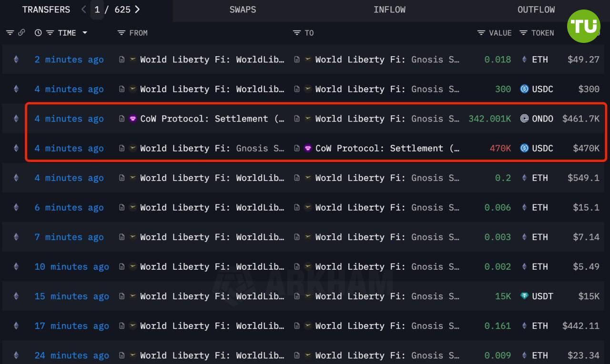This screenshot has height=364, width=610.
Task: Open the TOKEN column filter
Action: tap(523, 33)
